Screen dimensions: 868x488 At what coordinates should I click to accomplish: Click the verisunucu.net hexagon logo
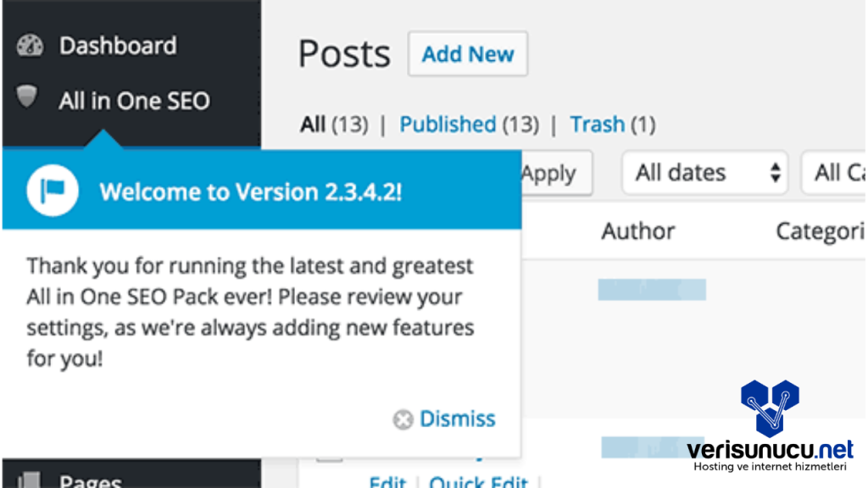(x=769, y=408)
